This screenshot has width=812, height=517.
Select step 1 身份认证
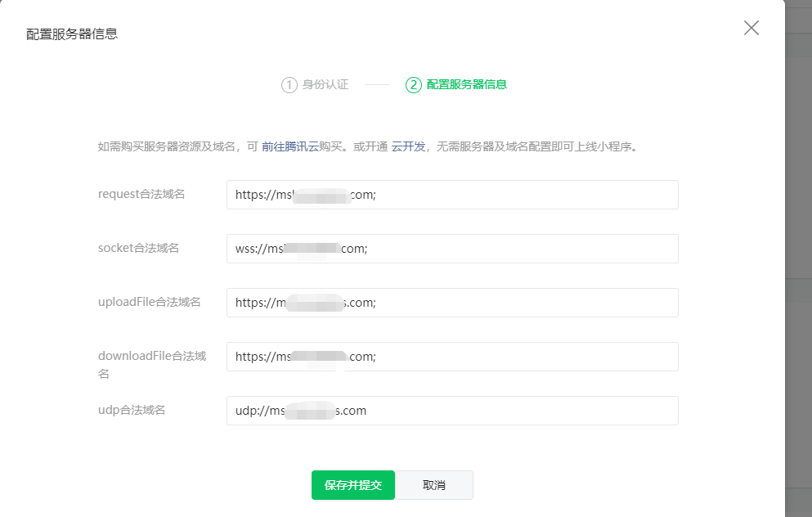tap(315, 84)
